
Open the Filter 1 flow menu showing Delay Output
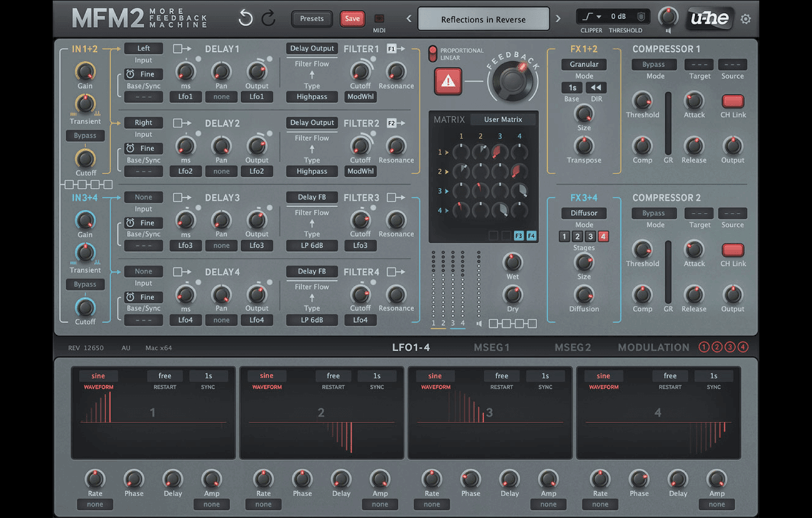pyautogui.click(x=312, y=48)
